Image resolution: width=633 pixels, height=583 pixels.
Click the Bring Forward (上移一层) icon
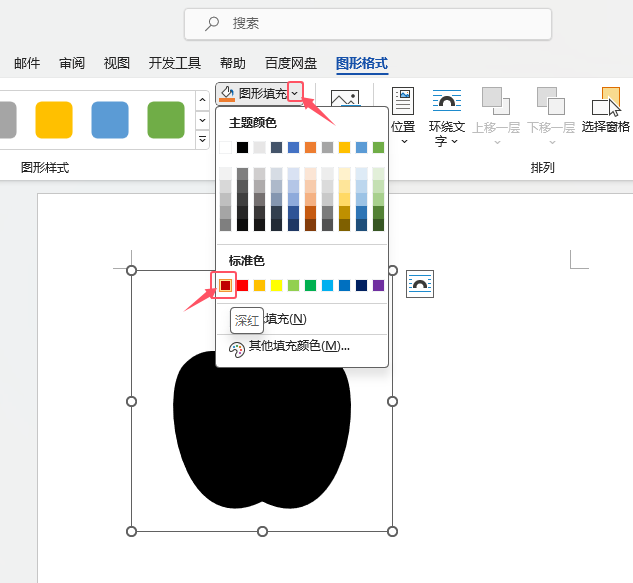coord(496,101)
